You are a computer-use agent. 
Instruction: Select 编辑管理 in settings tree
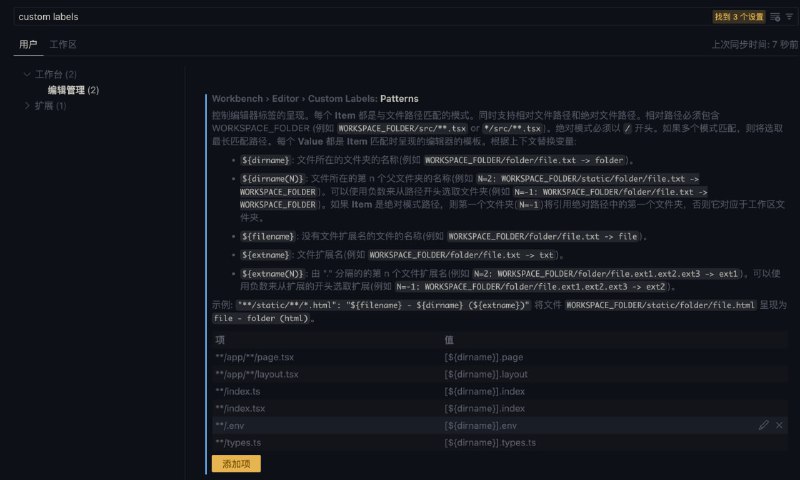(72, 91)
